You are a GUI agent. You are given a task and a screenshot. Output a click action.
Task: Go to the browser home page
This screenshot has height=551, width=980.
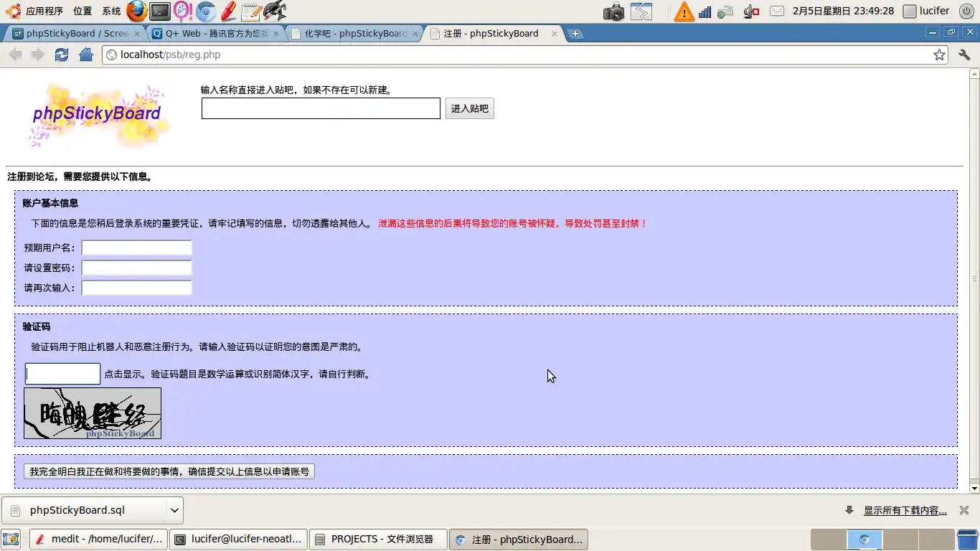86,55
